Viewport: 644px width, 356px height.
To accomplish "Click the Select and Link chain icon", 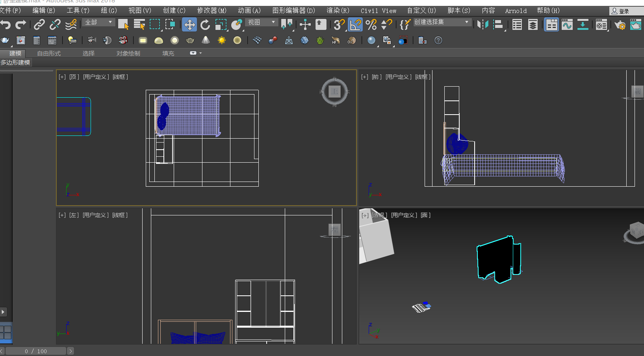I will (x=39, y=25).
